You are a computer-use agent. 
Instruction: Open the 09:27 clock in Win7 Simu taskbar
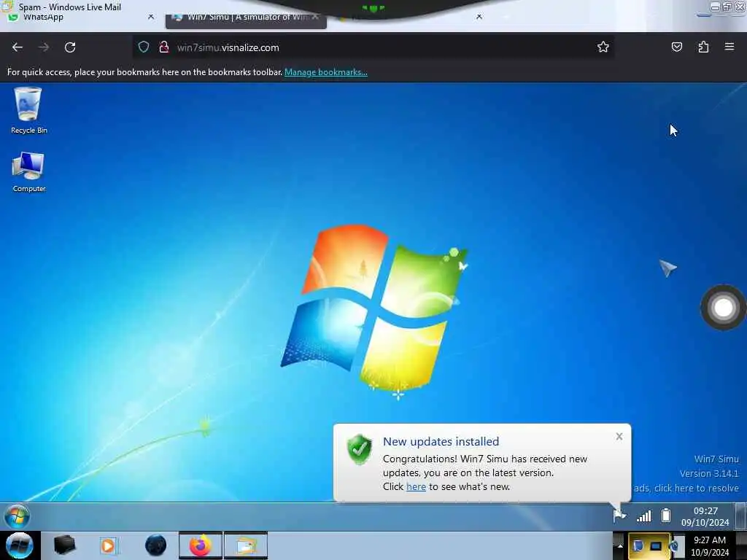point(705,517)
